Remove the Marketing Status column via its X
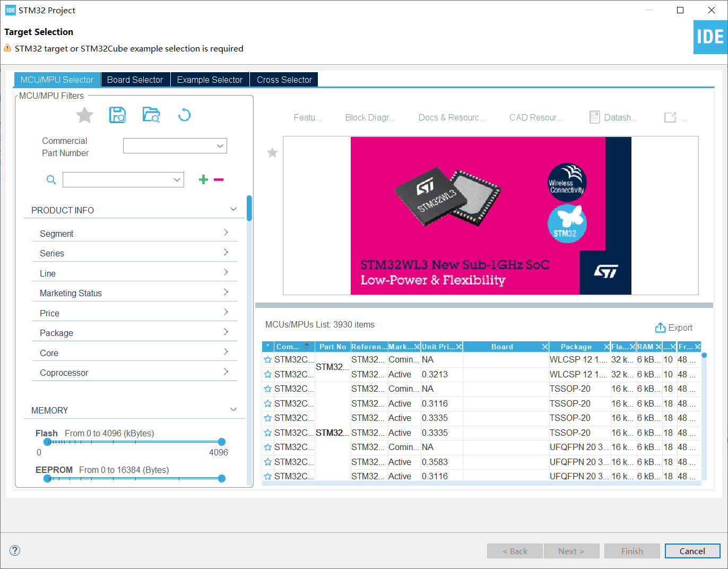 coord(417,347)
